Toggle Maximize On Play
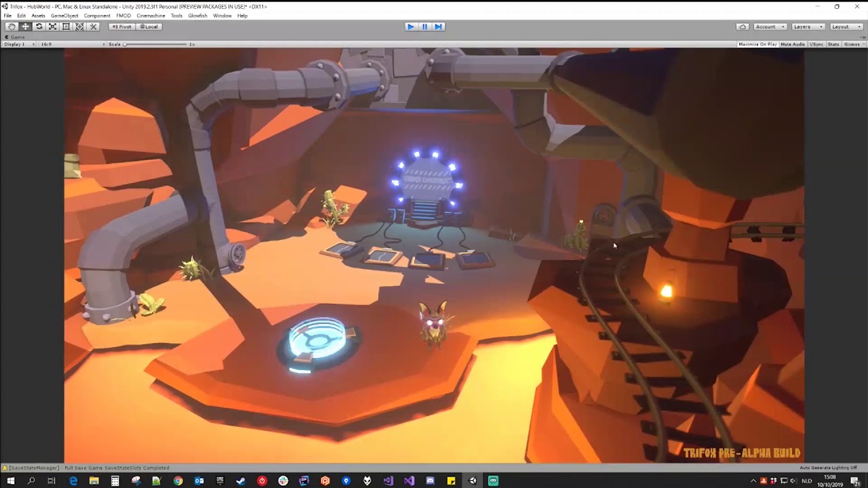Viewport: 868px width, 488px height. tap(757, 44)
